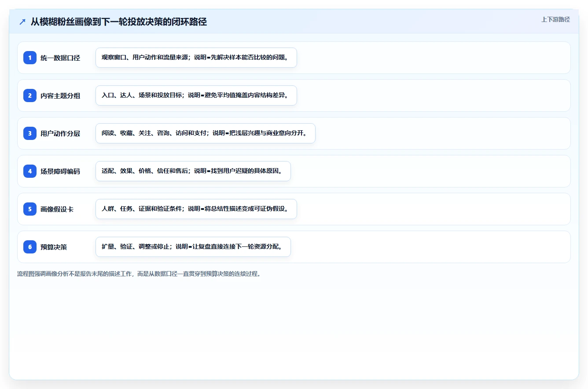Screen dimensions: 588x389
Task: Click the box starting 适配、效果、价格、信任和售后
Action: point(193,171)
